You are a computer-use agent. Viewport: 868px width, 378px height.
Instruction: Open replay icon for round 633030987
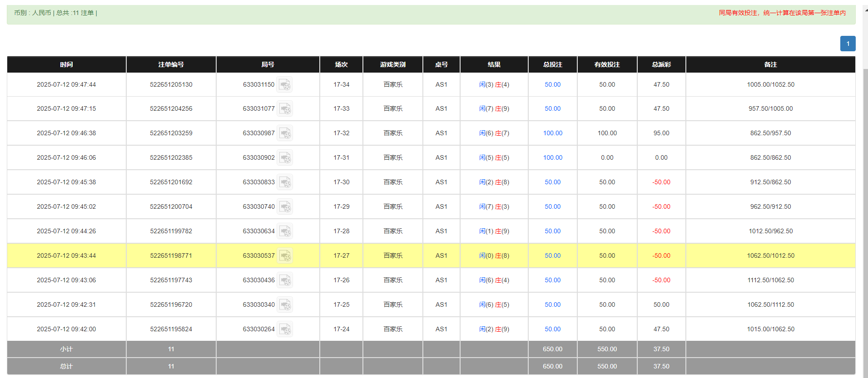[x=285, y=133]
